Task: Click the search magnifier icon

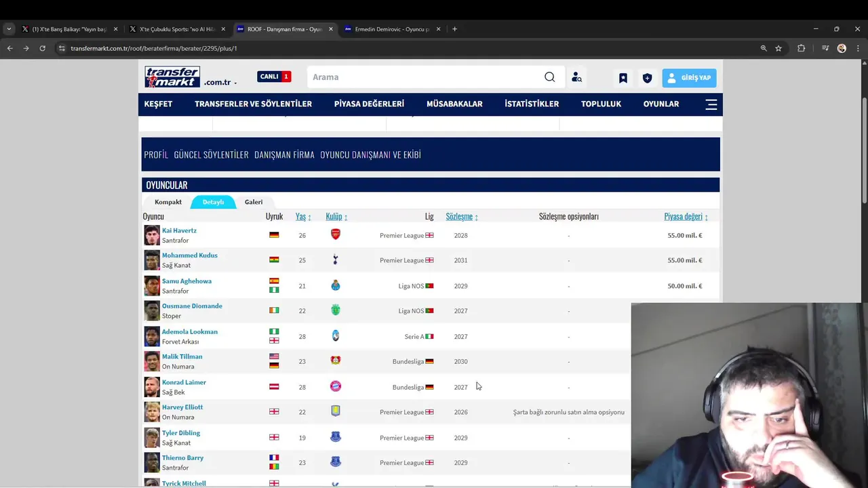Action: coord(549,77)
